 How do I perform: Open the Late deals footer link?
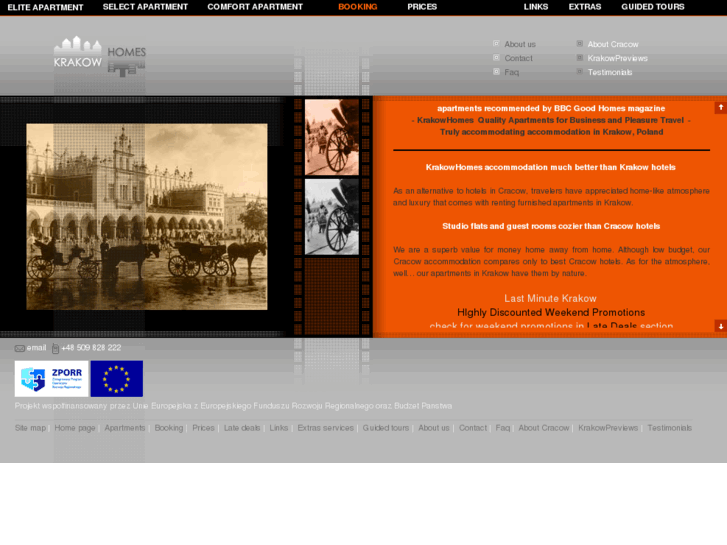tap(242, 428)
